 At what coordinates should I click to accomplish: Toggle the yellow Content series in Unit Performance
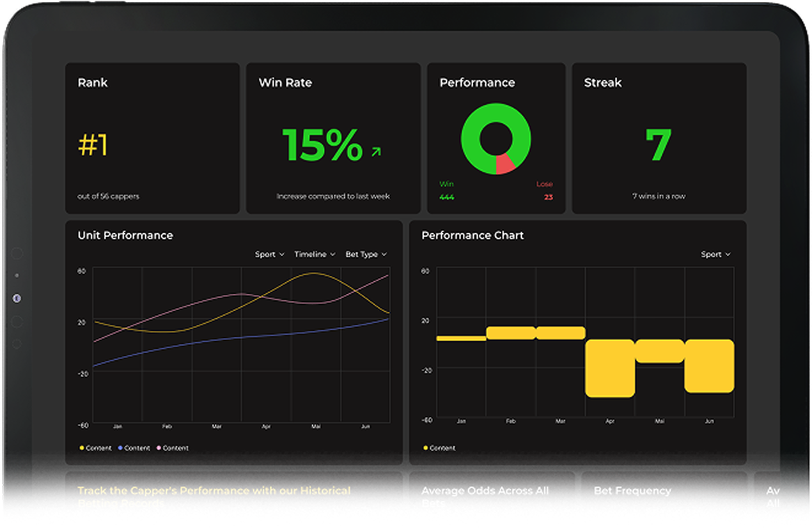[x=95, y=448]
